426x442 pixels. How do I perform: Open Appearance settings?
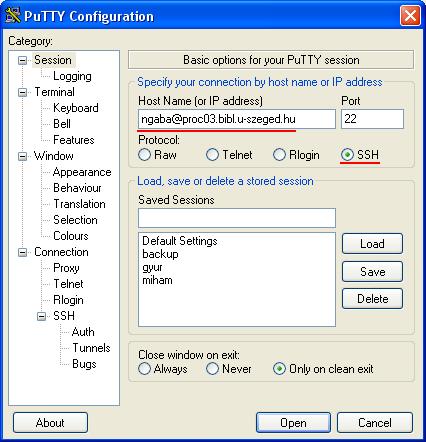click(x=82, y=172)
